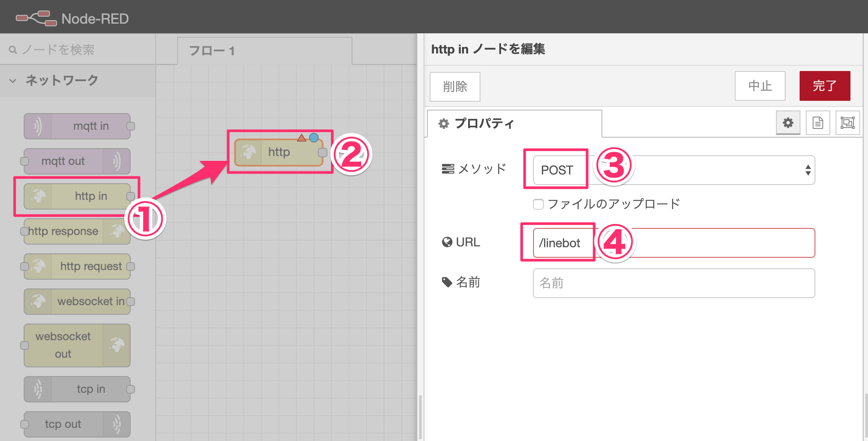Focus the 名前 input field
This screenshot has width=868, height=441.
pos(674,283)
